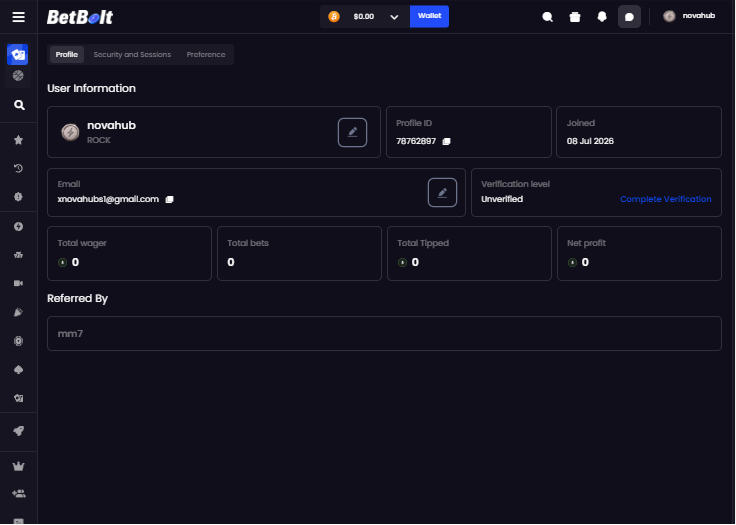Click the $0.00 balance selector
The height and width of the screenshot is (525, 736).
point(365,16)
